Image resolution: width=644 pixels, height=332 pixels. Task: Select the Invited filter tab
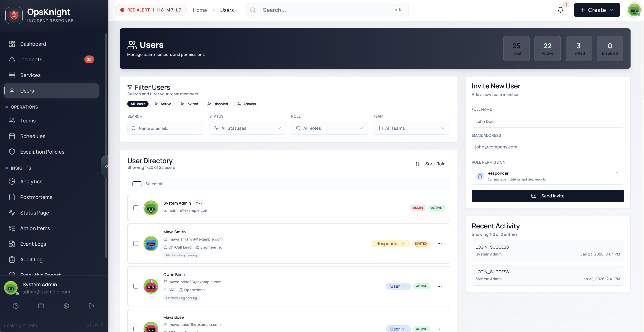189,104
